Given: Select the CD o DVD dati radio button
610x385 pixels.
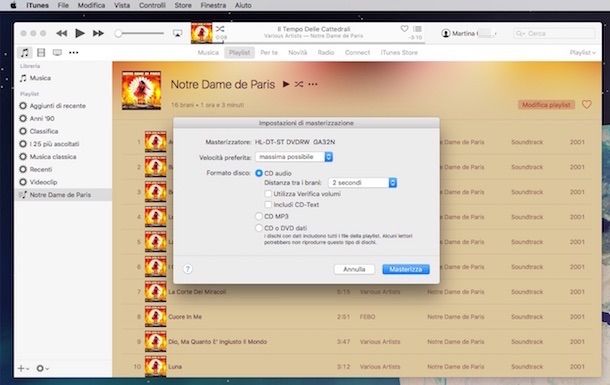Looking at the screenshot, I should tap(259, 228).
